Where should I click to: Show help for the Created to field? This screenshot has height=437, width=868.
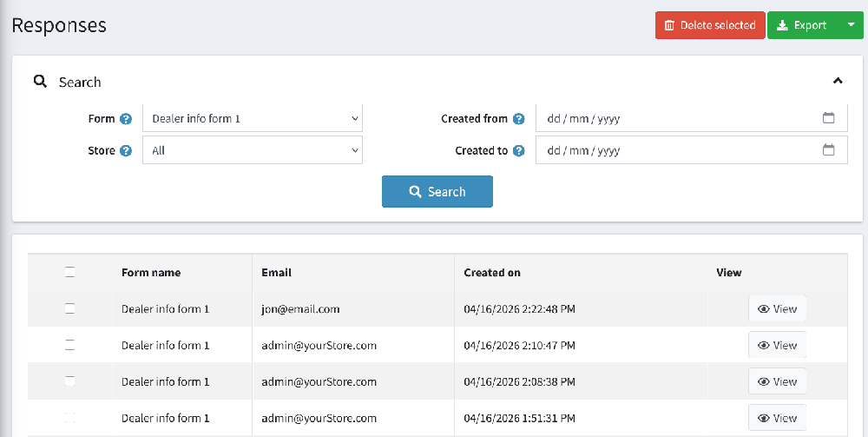(519, 150)
